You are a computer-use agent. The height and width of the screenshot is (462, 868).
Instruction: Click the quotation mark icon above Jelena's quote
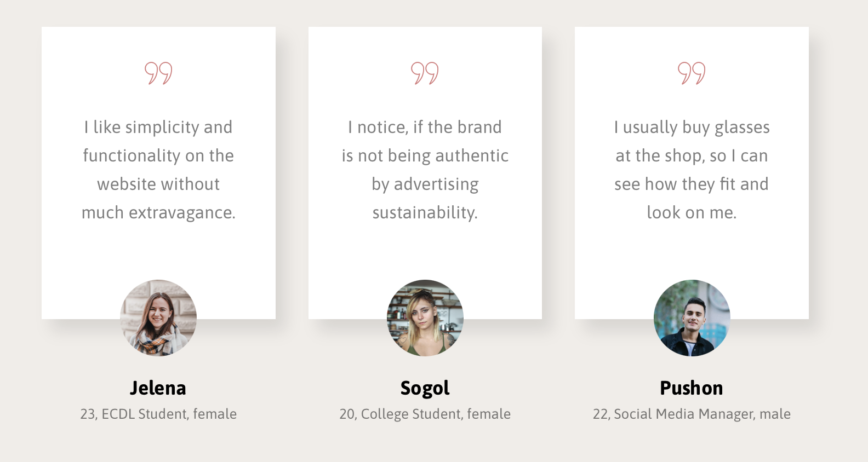coord(158,73)
